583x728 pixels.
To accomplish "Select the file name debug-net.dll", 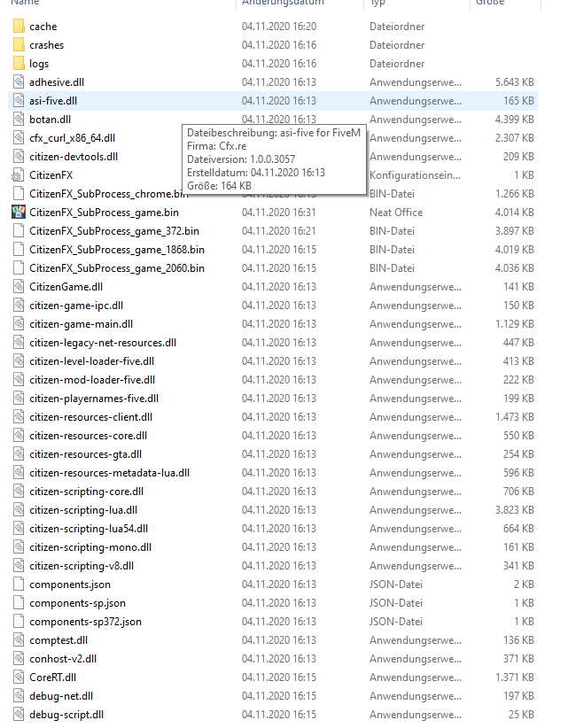I will pyautogui.click(x=61, y=695).
